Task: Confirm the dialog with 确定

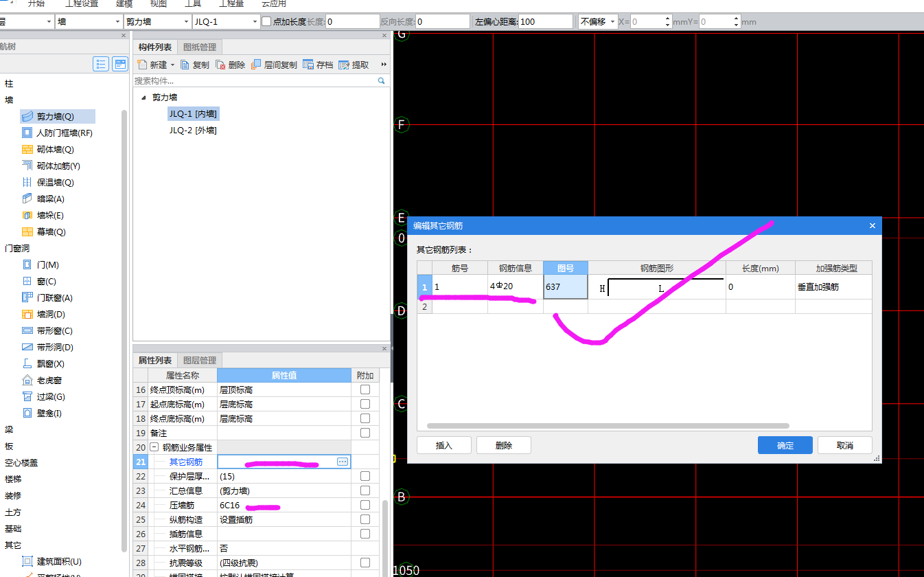Action: tap(785, 445)
